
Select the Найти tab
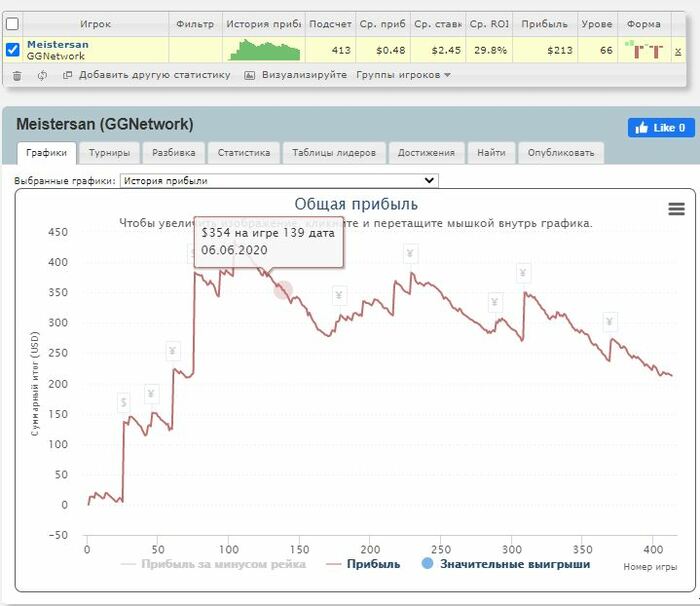pyautogui.click(x=491, y=153)
